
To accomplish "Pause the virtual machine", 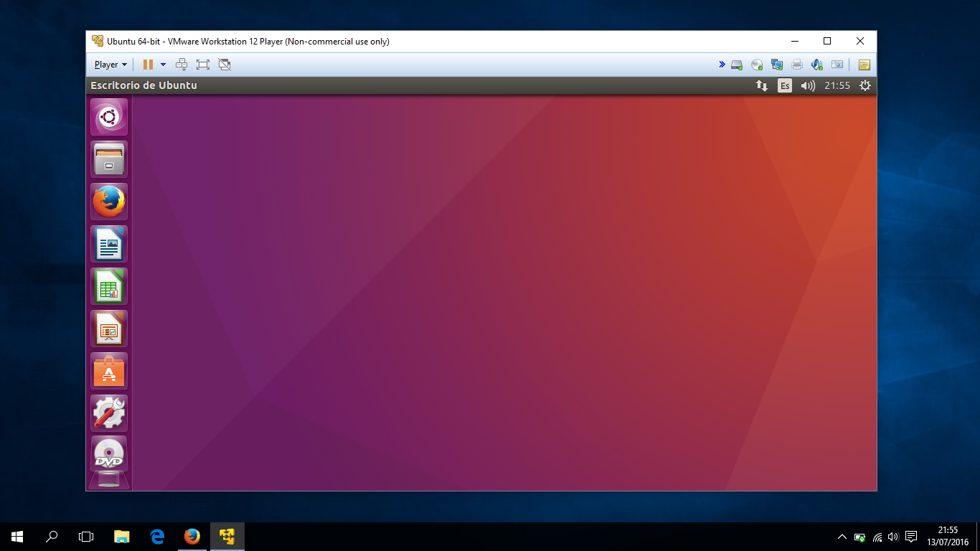I will 148,65.
